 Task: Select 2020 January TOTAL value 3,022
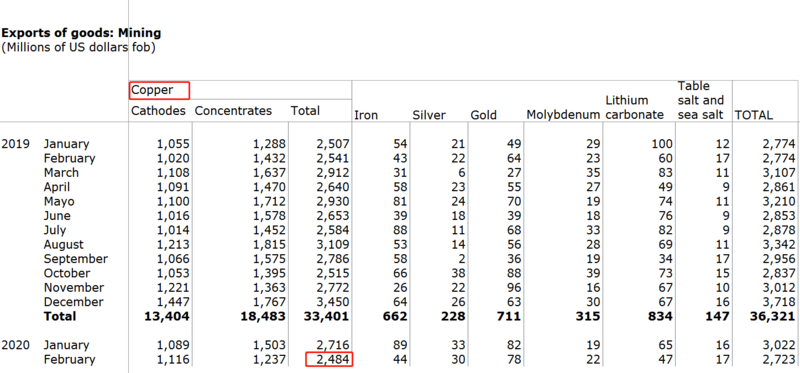779,345
